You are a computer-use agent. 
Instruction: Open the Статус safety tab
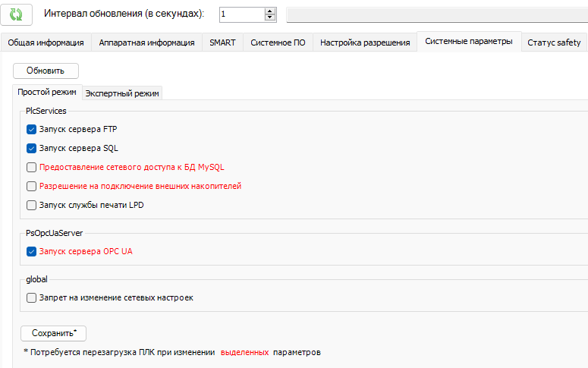(x=554, y=42)
